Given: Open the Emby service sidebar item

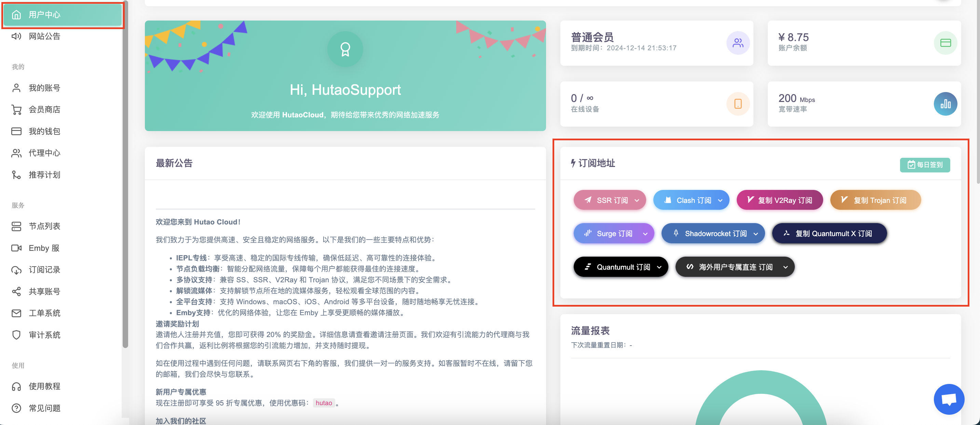Looking at the screenshot, I should [44, 248].
